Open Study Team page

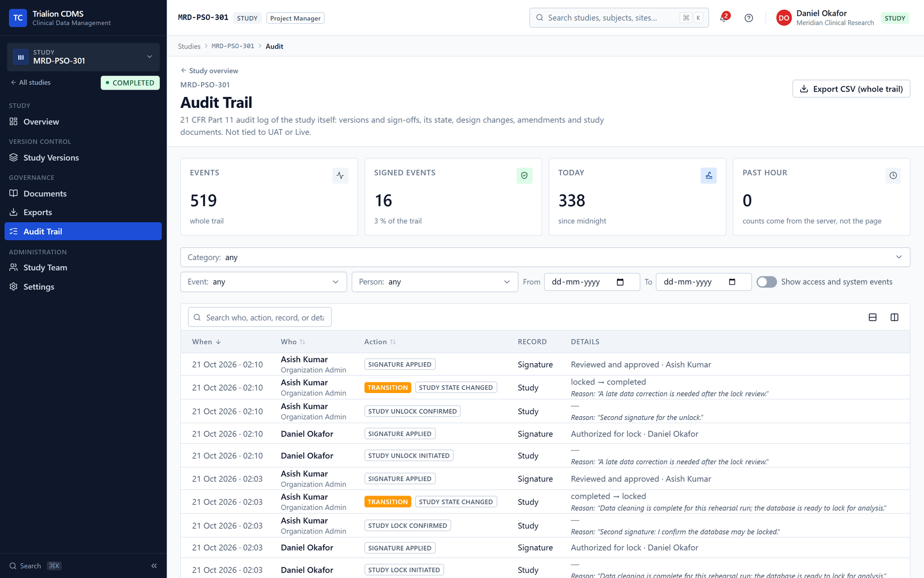click(83, 267)
